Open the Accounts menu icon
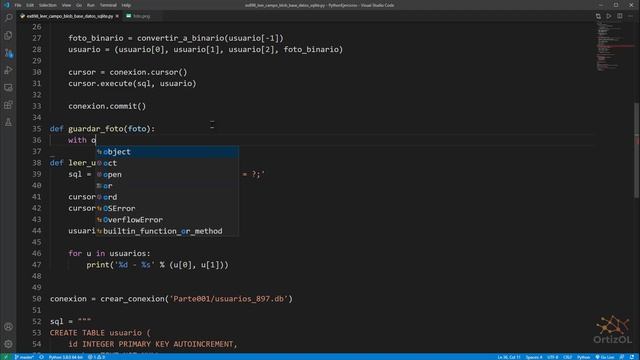Image resolution: width=640 pixels, height=360 pixels. [8, 327]
